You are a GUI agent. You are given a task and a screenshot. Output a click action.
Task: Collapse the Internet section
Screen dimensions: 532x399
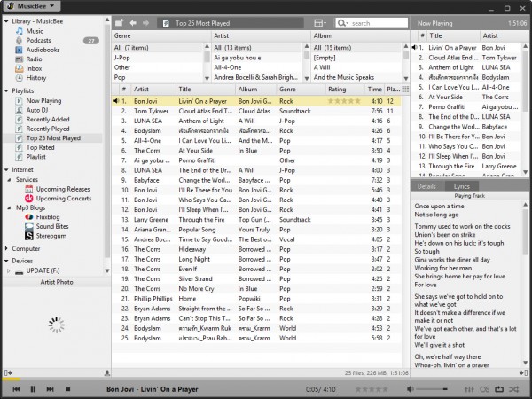click(x=5, y=168)
